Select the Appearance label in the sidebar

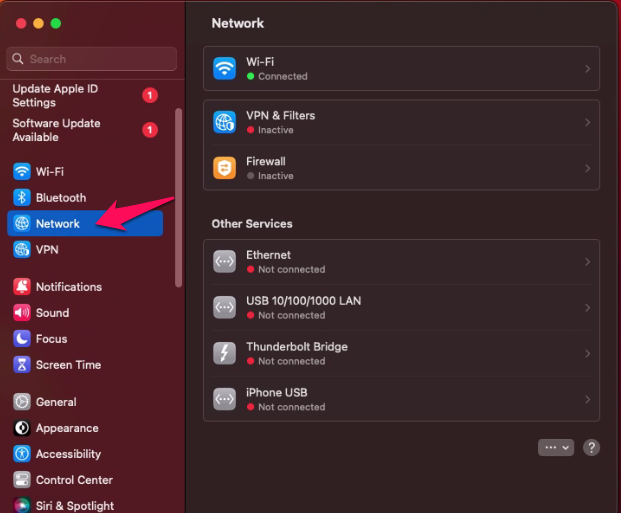coord(67,428)
